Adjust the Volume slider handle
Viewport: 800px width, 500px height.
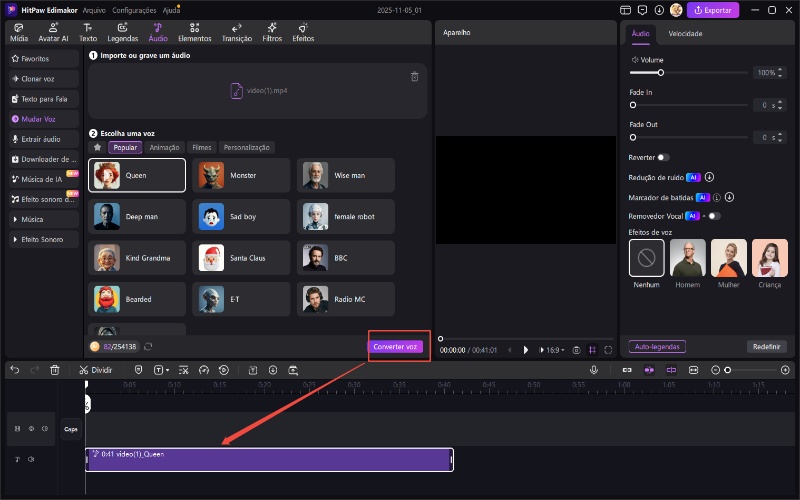[661, 73]
